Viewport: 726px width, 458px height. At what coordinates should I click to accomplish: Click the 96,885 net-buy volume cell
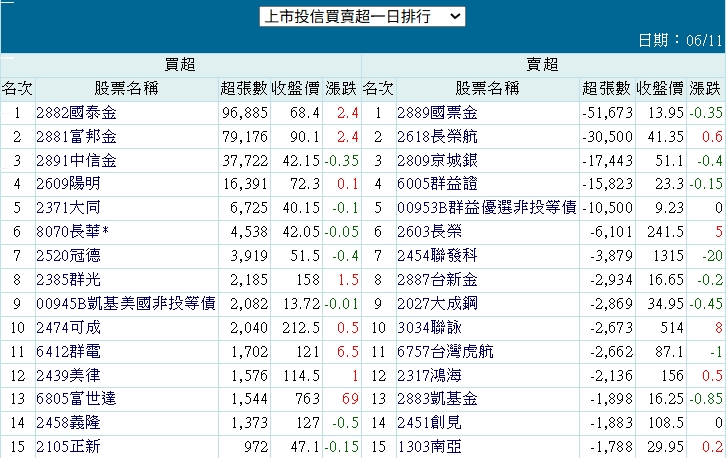[x=245, y=113]
